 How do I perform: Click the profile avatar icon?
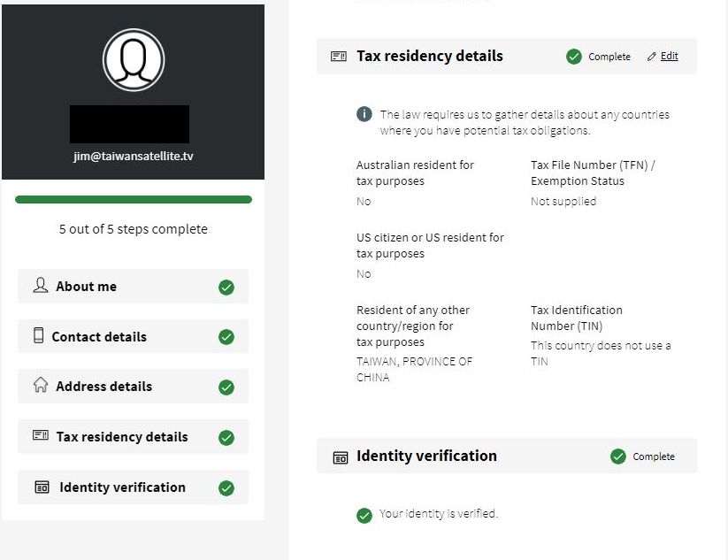point(134,60)
